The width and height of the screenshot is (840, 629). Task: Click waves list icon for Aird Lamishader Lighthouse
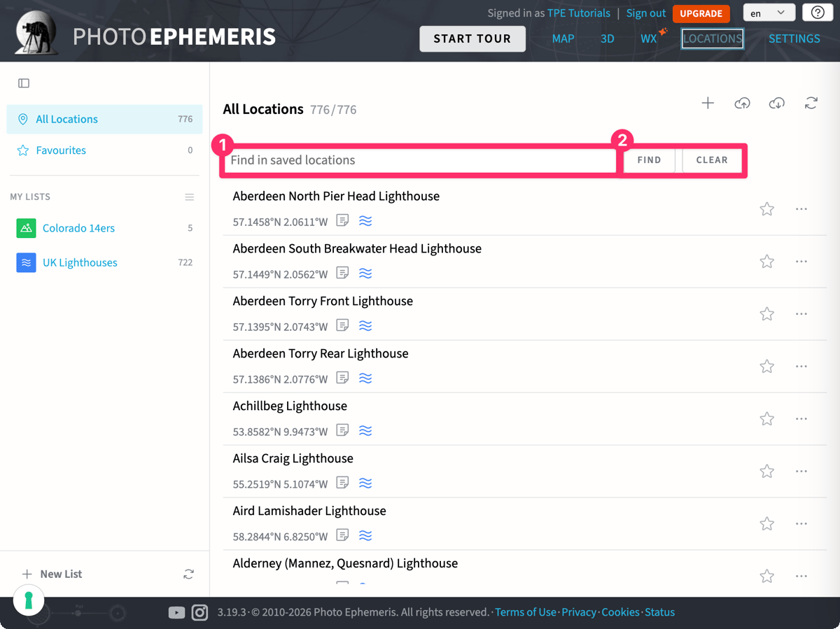tap(365, 535)
